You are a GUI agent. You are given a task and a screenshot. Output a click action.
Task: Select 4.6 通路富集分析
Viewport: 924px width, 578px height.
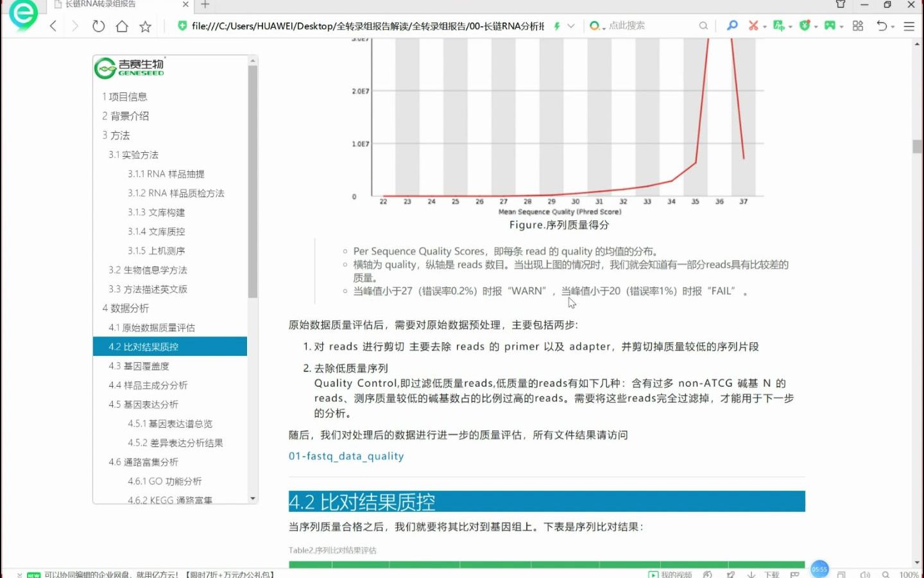click(143, 462)
